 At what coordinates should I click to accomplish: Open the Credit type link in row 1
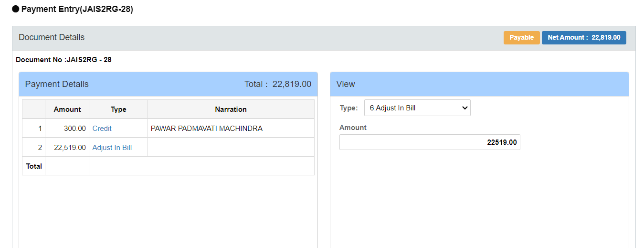(102, 129)
